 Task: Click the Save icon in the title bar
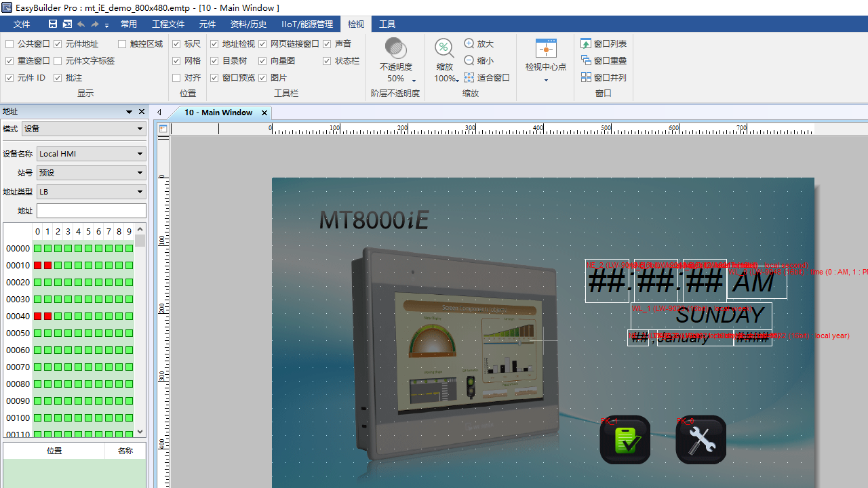click(53, 23)
